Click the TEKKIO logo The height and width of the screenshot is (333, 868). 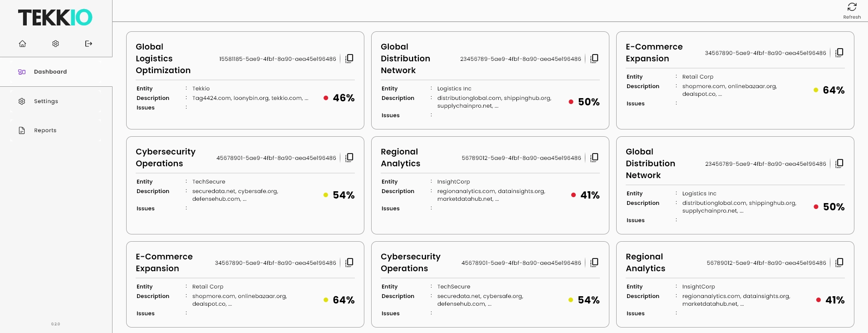click(55, 17)
